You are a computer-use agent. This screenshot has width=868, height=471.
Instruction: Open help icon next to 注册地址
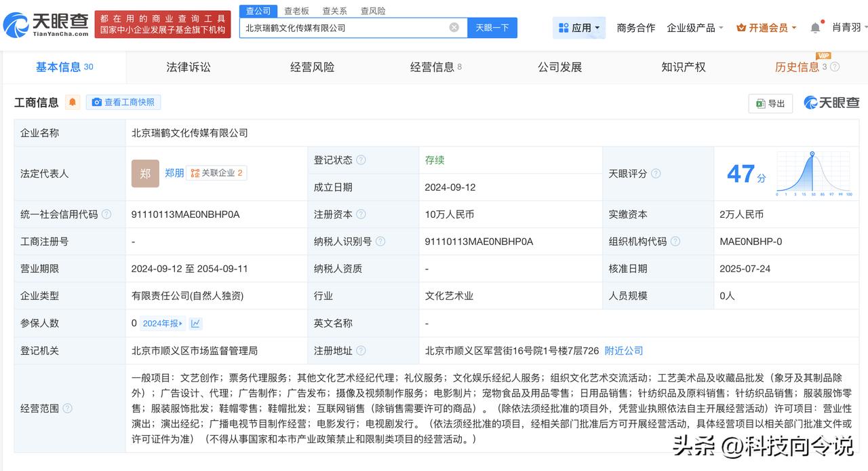(361, 351)
